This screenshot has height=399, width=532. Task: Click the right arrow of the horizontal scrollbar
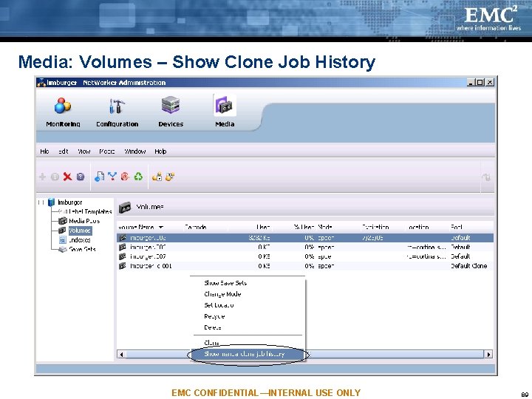(488, 355)
